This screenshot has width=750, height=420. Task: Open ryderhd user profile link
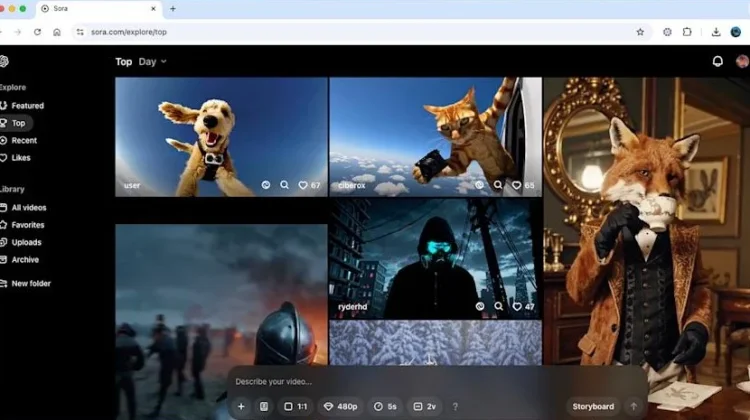[353, 307]
